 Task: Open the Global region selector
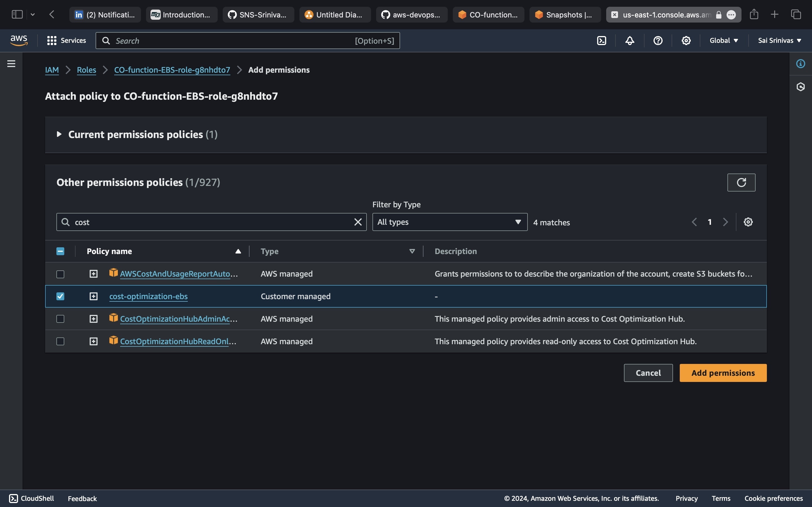coord(723,40)
